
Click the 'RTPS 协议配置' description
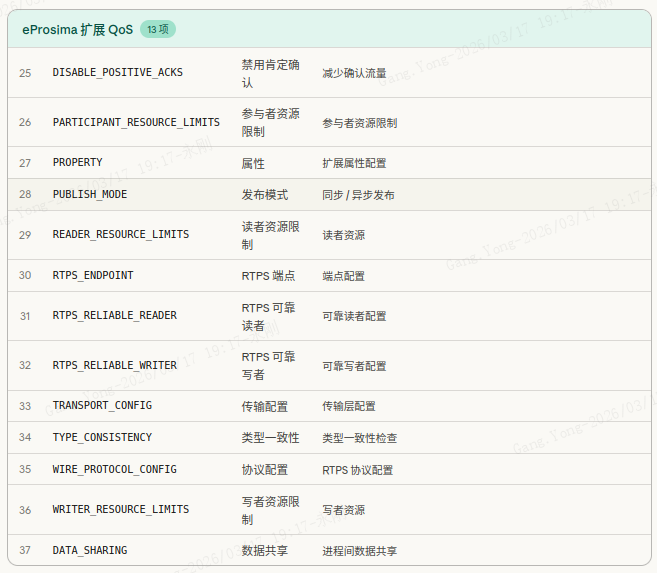358,470
